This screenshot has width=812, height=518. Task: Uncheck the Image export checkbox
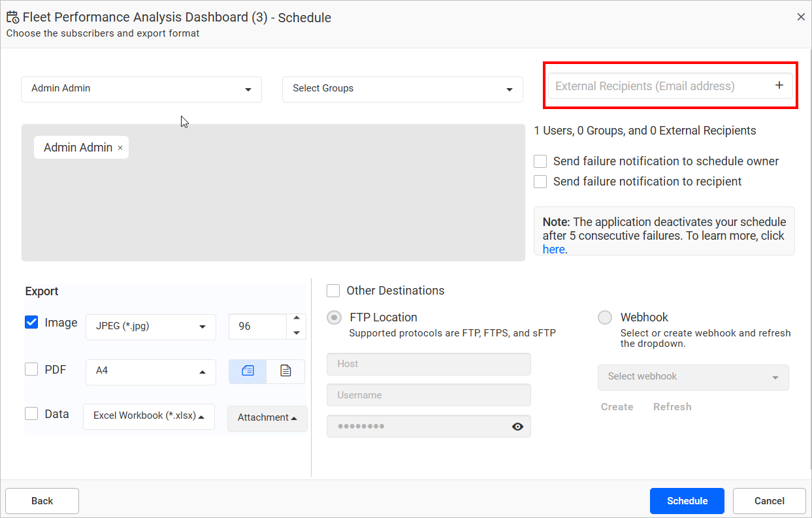coord(31,322)
